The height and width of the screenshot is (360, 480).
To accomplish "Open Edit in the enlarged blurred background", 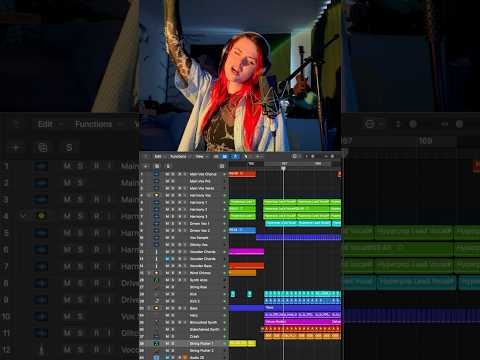I will pyautogui.click(x=45, y=124).
